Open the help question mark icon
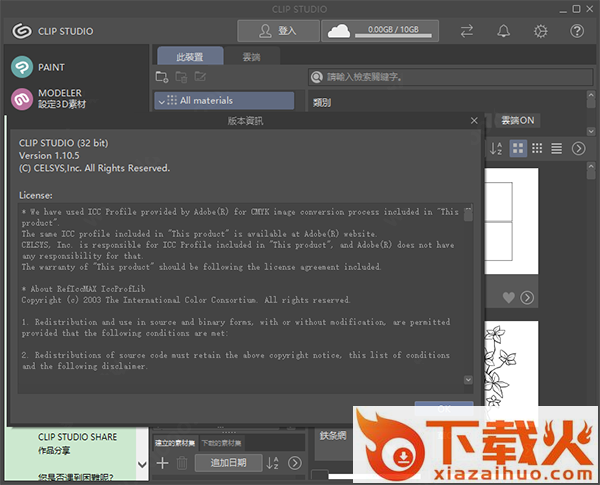 click(x=577, y=31)
